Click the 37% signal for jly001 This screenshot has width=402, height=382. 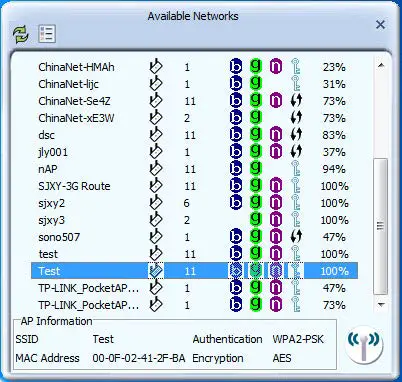[x=334, y=152]
